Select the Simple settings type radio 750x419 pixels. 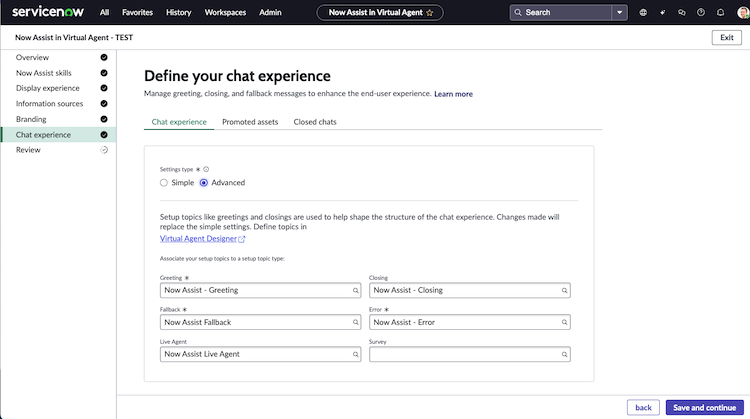pyautogui.click(x=164, y=183)
